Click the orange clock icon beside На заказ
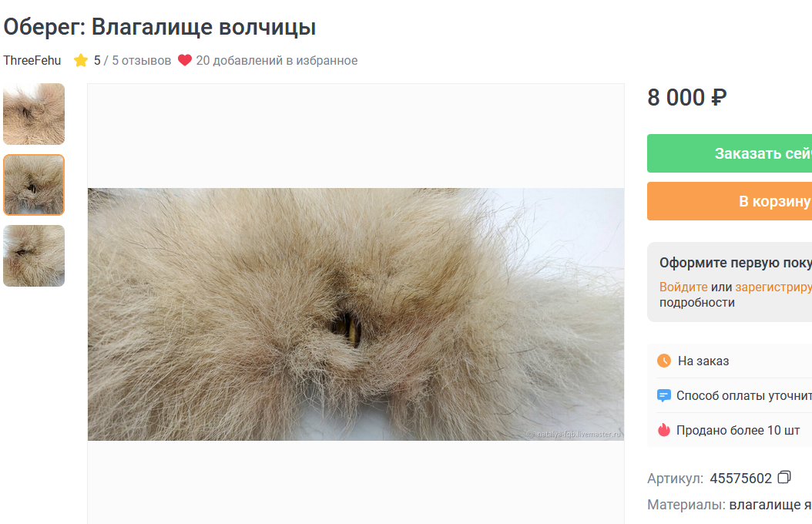812x524 pixels. pos(664,361)
